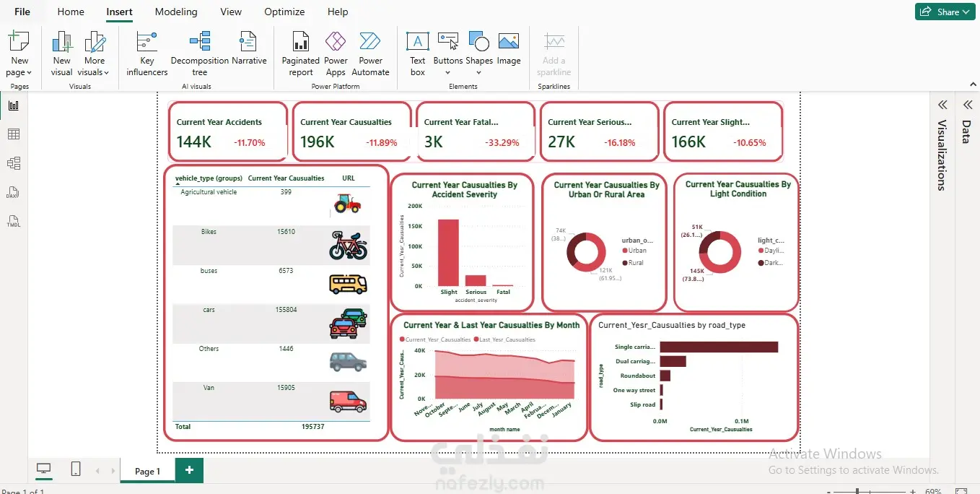Switch to the Help ribbon tab
Screen dimensions: 980x494
click(x=338, y=12)
